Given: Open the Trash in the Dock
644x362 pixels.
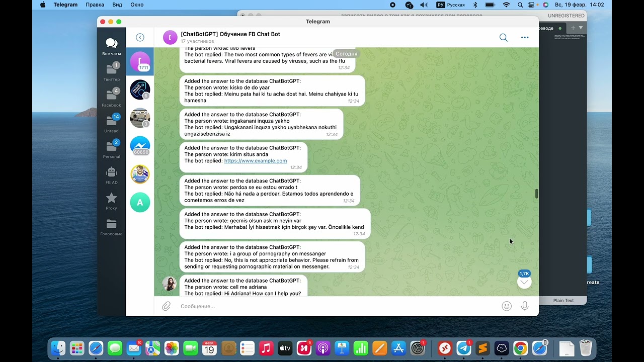Looking at the screenshot, I should click(x=586, y=348).
